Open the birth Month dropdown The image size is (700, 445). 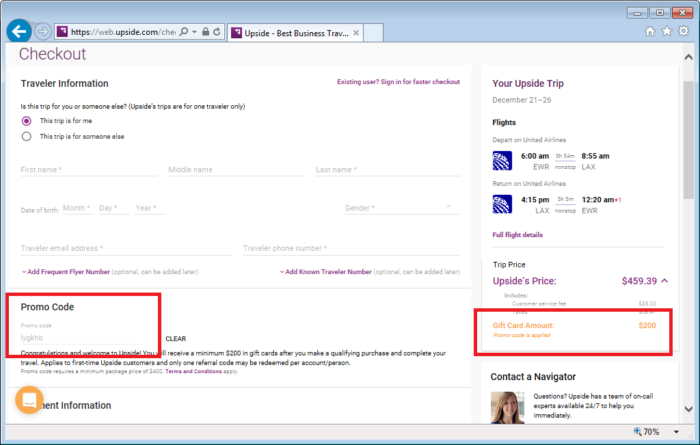tap(78, 208)
